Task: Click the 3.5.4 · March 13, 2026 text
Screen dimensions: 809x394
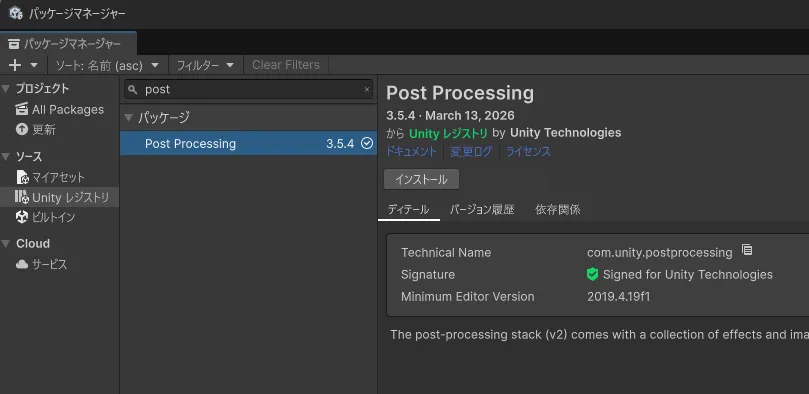Action: coord(450,115)
